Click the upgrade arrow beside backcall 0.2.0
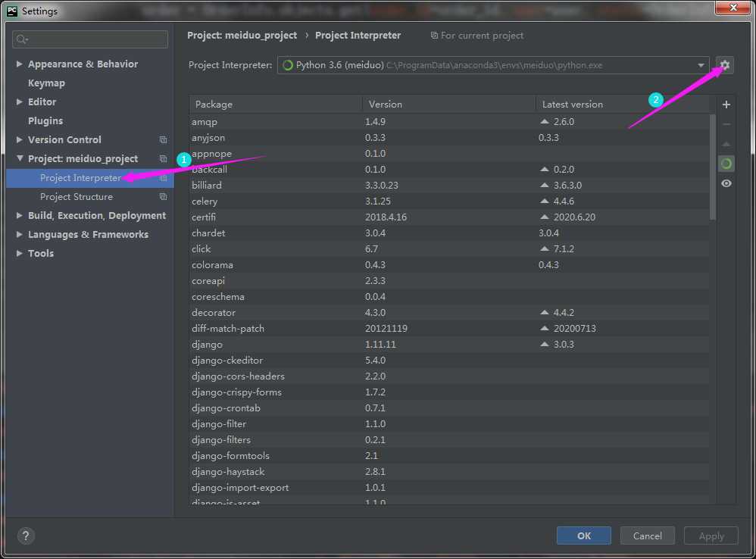This screenshot has height=559, width=756. pos(545,169)
